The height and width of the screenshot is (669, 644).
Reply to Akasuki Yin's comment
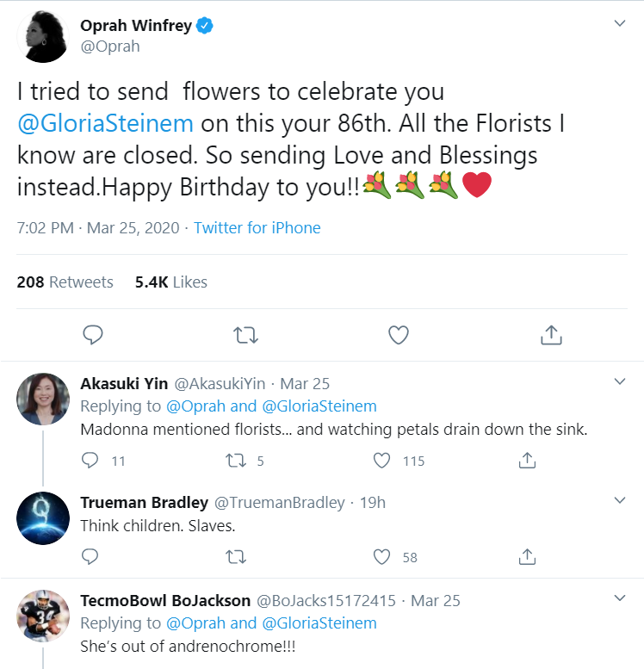pos(90,461)
